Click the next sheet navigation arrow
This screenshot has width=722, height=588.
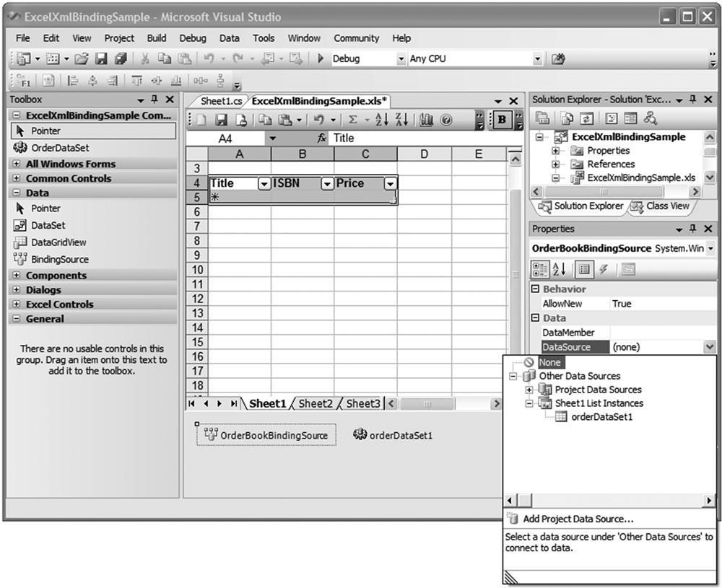[219, 404]
